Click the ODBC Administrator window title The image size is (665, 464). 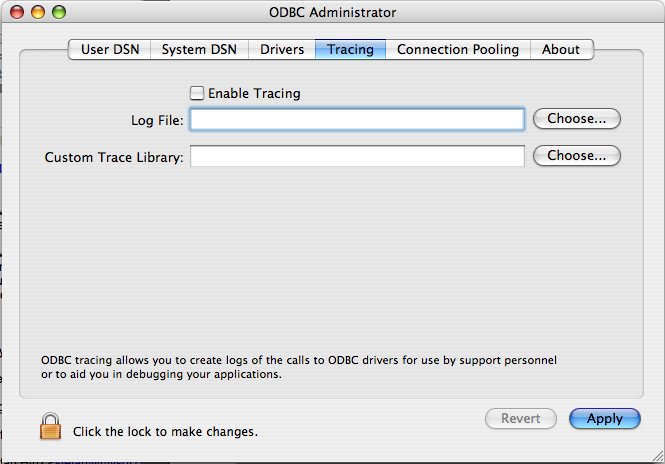point(332,13)
